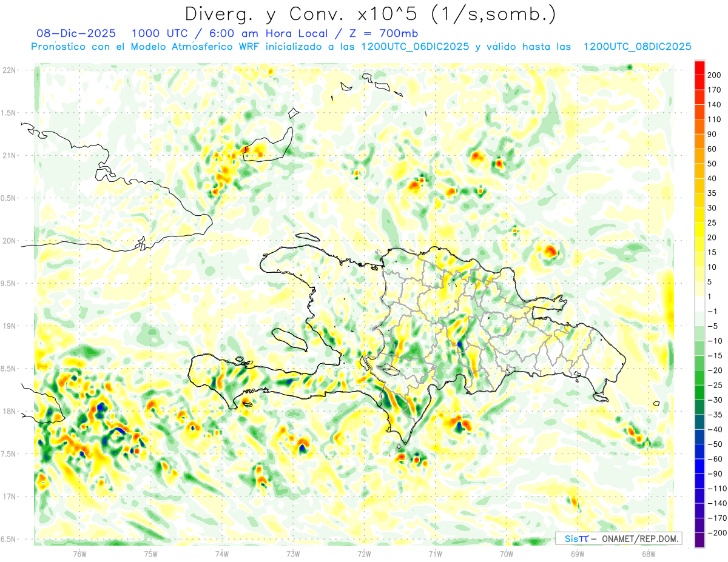Screen dimensions: 728x562
Task: Click the white color scale segment between 1 and -1
Action: coord(699,304)
